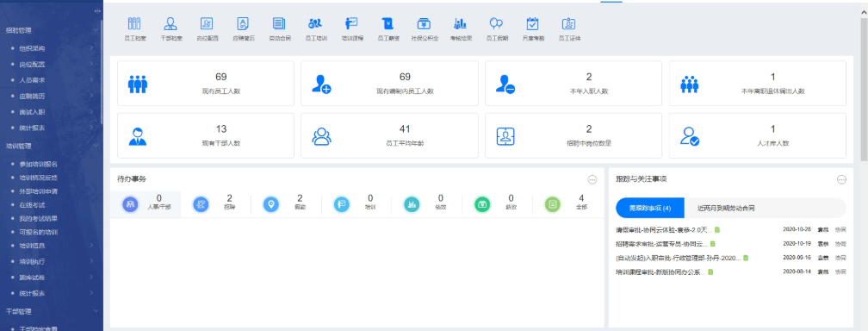Viewport: 868px width, 331px height.
Task: Click the 本年离职退休调出人数 group icon
Action: click(x=689, y=84)
